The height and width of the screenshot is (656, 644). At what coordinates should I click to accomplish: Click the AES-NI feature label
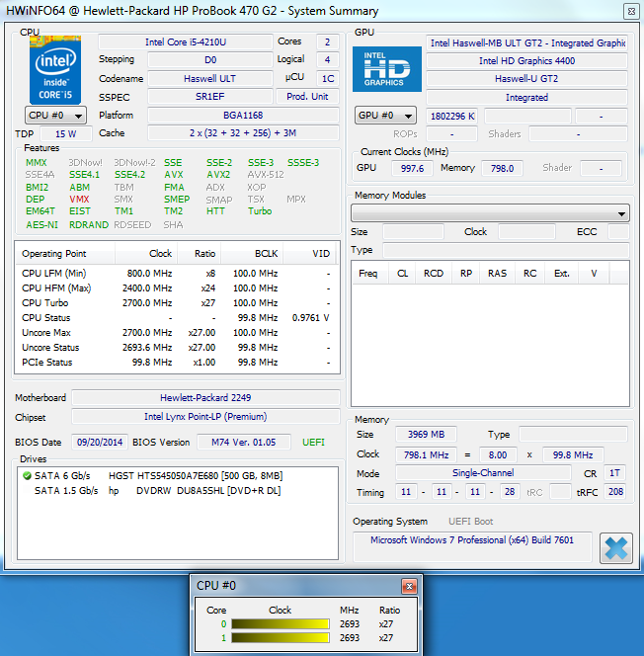click(x=41, y=224)
